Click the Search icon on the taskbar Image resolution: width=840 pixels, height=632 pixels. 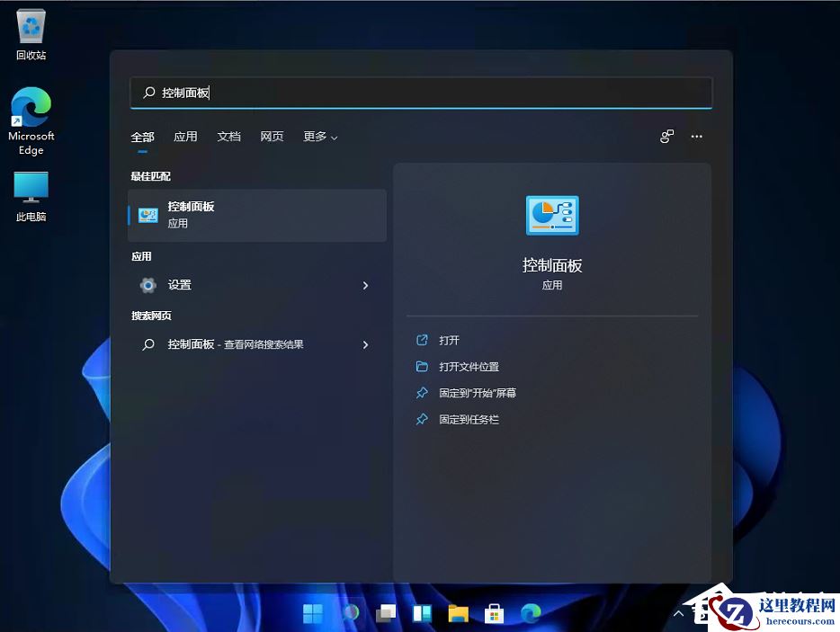[x=351, y=613]
